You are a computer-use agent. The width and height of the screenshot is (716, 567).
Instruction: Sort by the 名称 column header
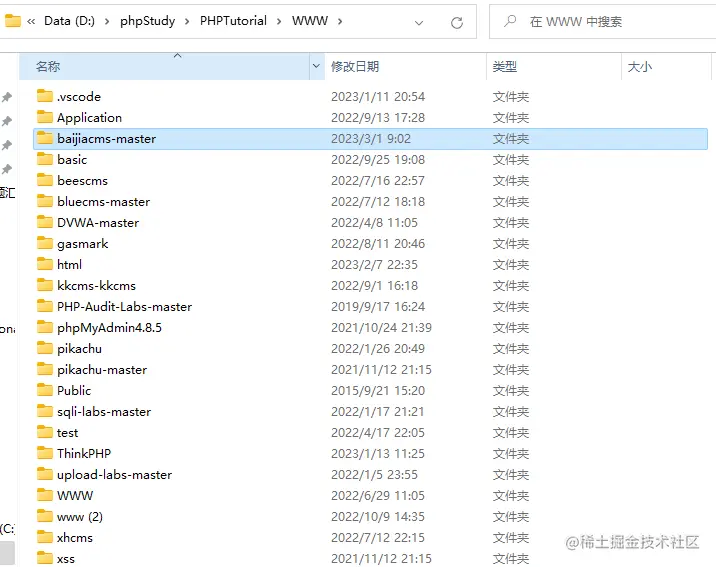(164, 67)
